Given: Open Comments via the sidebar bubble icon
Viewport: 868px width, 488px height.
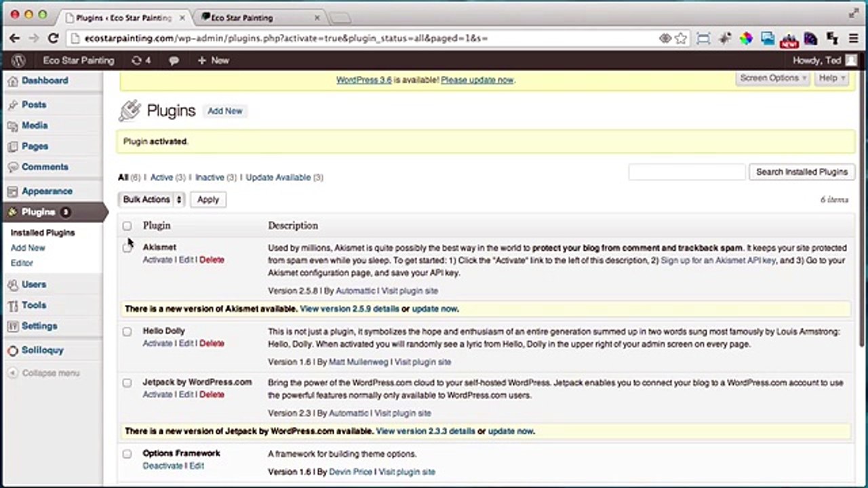Looking at the screenshot, I should 12,167.
